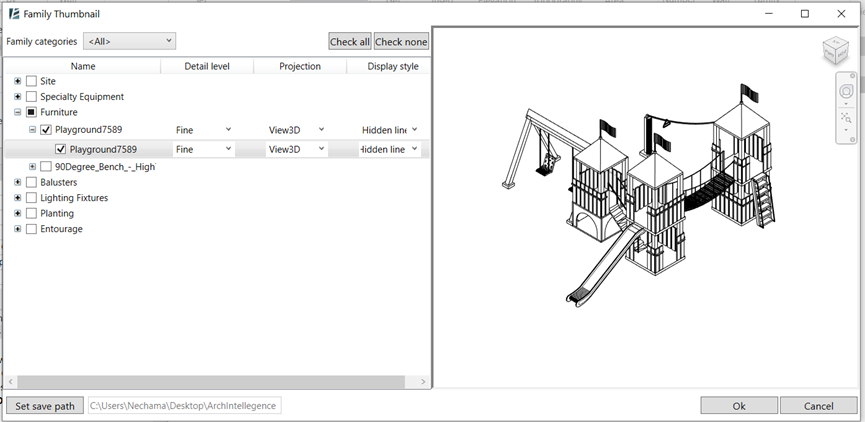Screen dimensions: 865x422
Task: Collapse the Furniture tree node
Action: click(x=18, y=112)
